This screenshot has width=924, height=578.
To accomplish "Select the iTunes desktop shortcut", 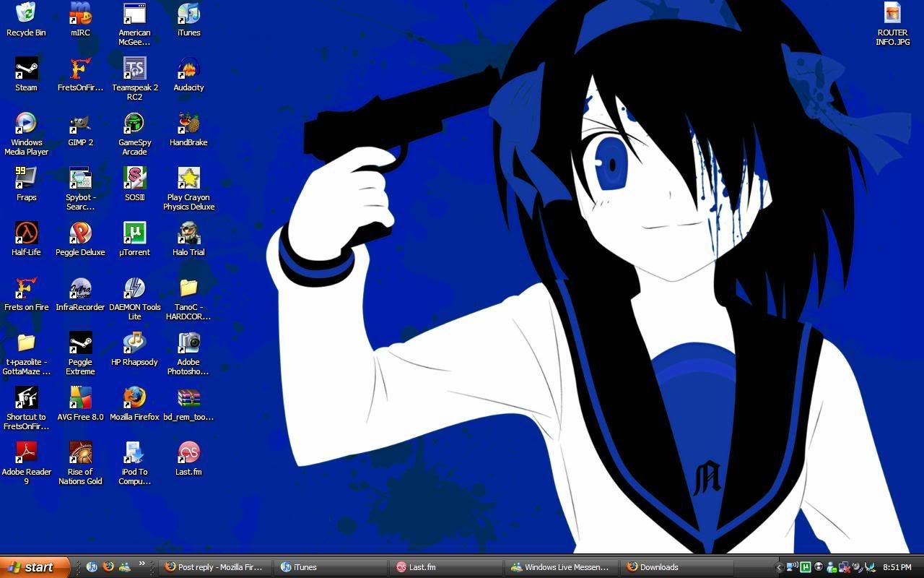I will click(x=188, y=20).
